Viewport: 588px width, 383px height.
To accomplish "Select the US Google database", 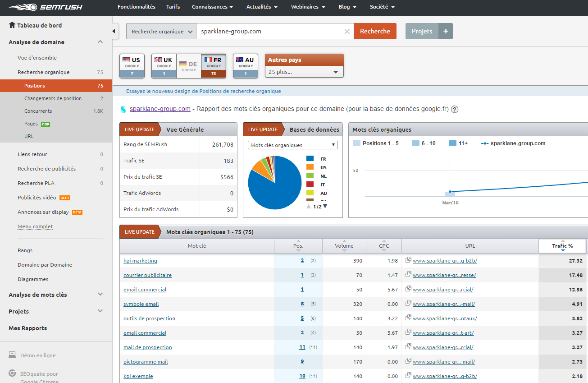I will tap(132, 66).
